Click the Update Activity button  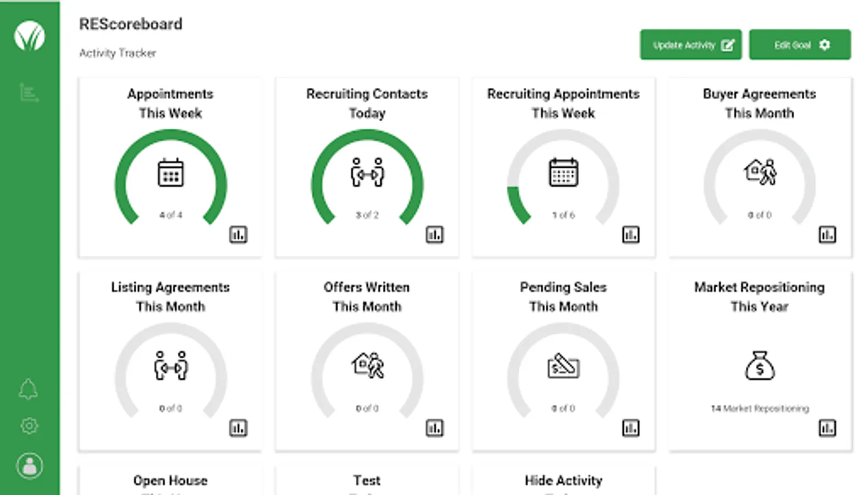(691, 45)
